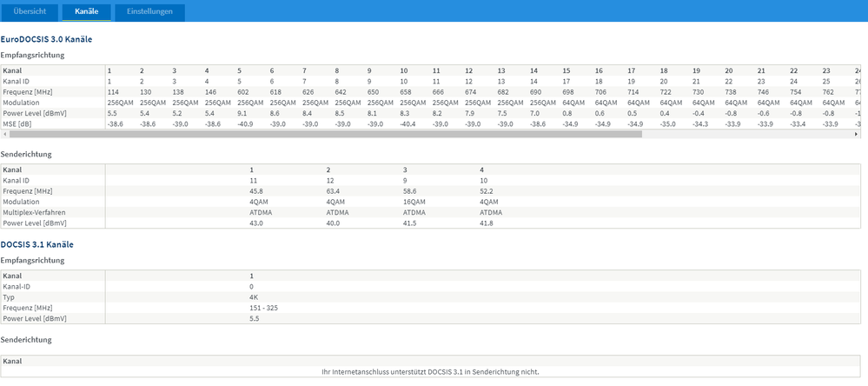The image size is (868, 386).
Task: Select the frequency cell 714
Action: tap(633, 92)
